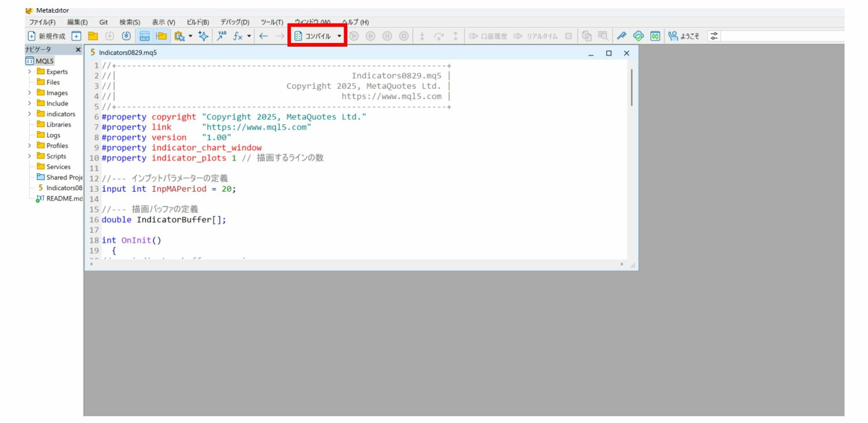
Task: Click the ようこそ welcome icon
Action: [x=684, y=36]
